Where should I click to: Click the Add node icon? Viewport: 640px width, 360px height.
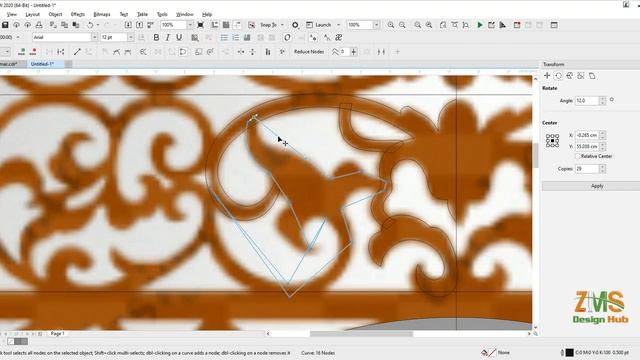click(22, 52)
